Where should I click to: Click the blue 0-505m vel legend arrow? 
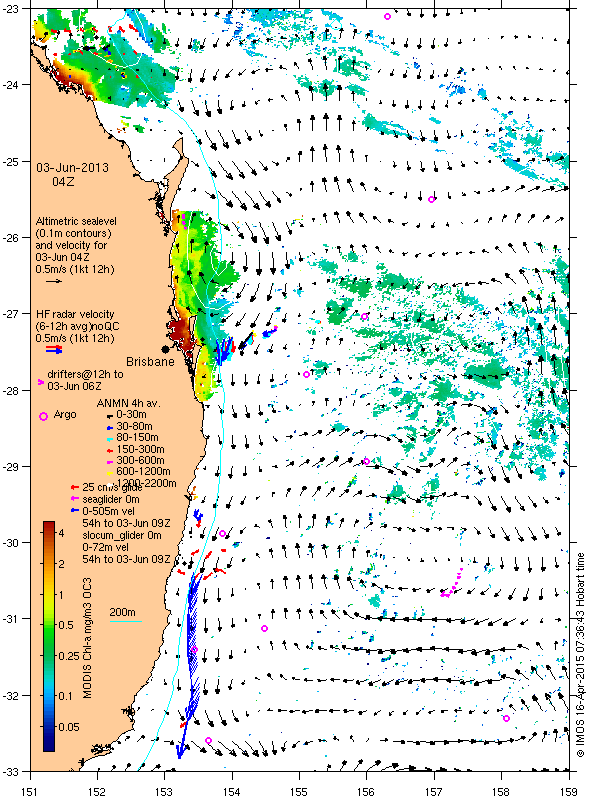[75, 511]
